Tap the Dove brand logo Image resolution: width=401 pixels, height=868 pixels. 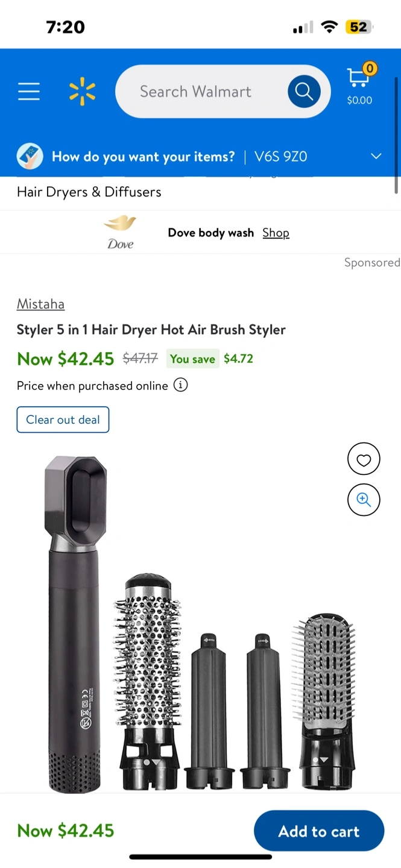[120, 233]
